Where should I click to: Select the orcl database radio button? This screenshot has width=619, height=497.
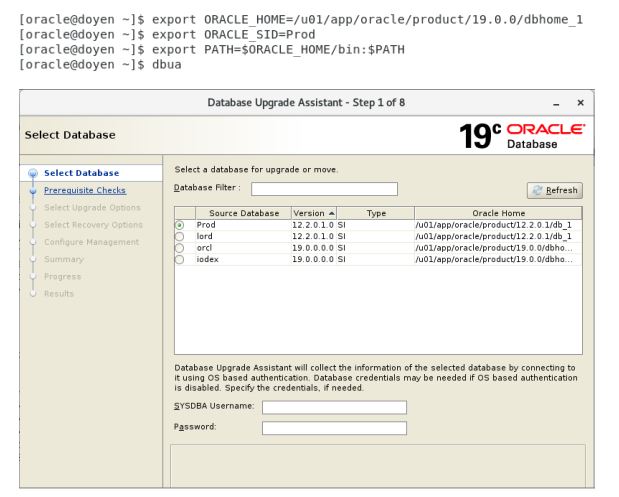(x=180, y=248)
